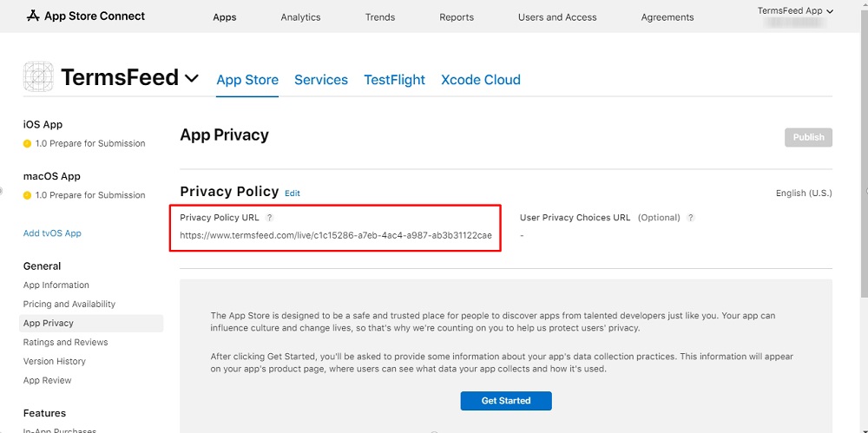
Task: Open macOS 1.0 Prepare for Submission
Action: coord(89,195)
